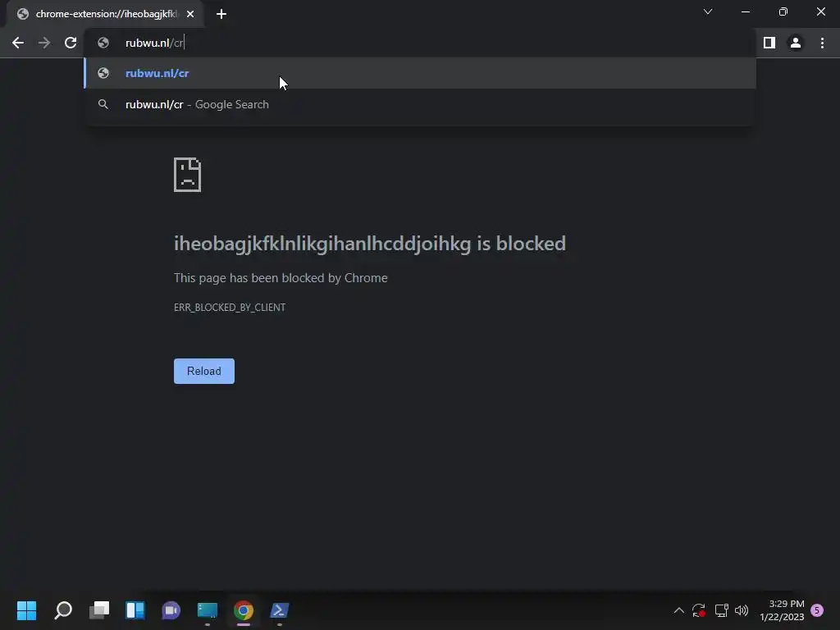Minimize the Chrome window
Screen dimensions: 840x630
click(746, 11)
